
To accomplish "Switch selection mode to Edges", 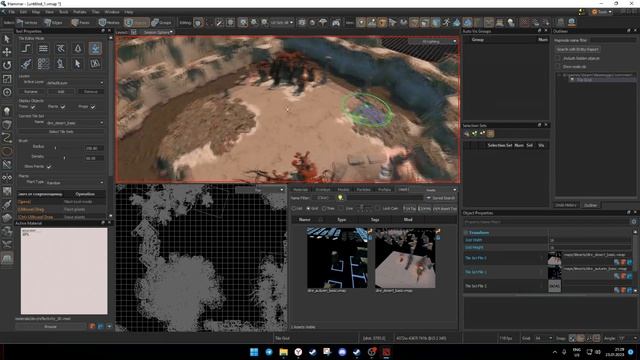I will [x=54, y=22].
